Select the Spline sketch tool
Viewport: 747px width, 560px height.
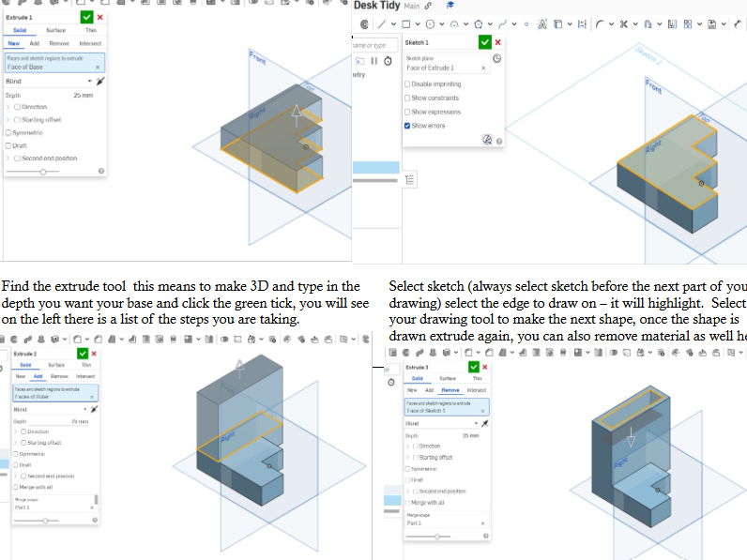pos(502,23)
